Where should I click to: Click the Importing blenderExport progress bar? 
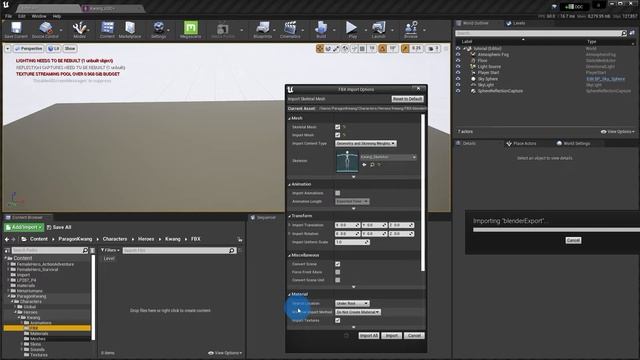click(x=556, y=230)
